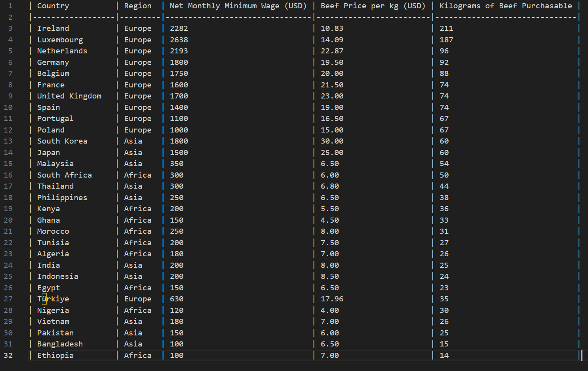Click 'Ethiopia' on the last line
Viewport: 588px width, 371px height.
tap(55, 356)
